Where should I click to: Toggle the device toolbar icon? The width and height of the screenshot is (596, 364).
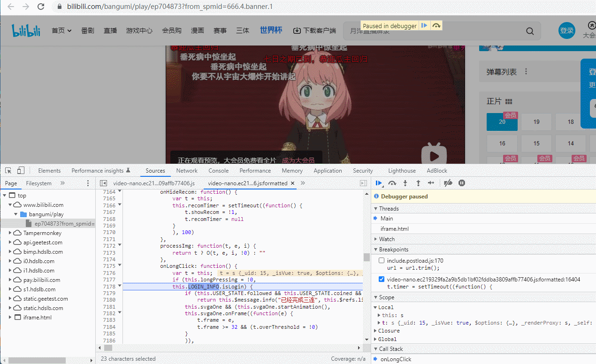coord(21,170)
